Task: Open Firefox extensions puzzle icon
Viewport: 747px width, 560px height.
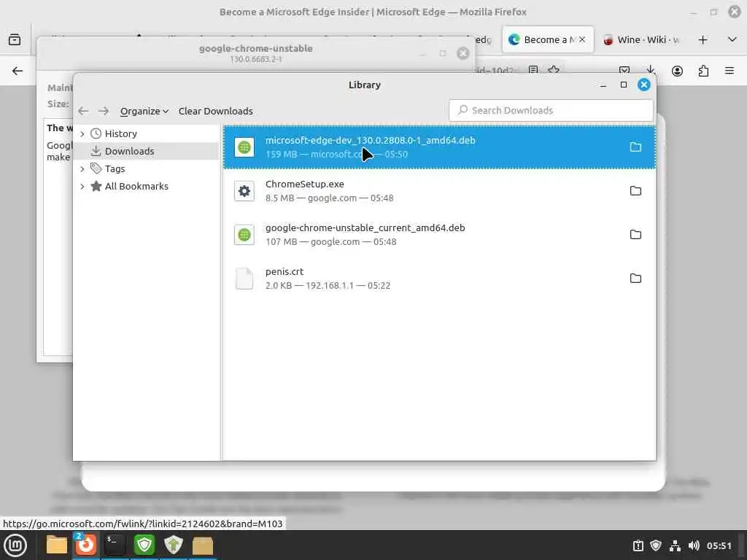Action: coord(703,71)
